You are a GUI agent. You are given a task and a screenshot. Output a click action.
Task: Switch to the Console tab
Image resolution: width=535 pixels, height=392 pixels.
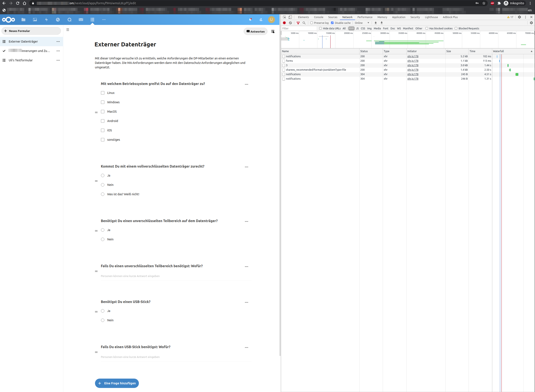point(319,17)
